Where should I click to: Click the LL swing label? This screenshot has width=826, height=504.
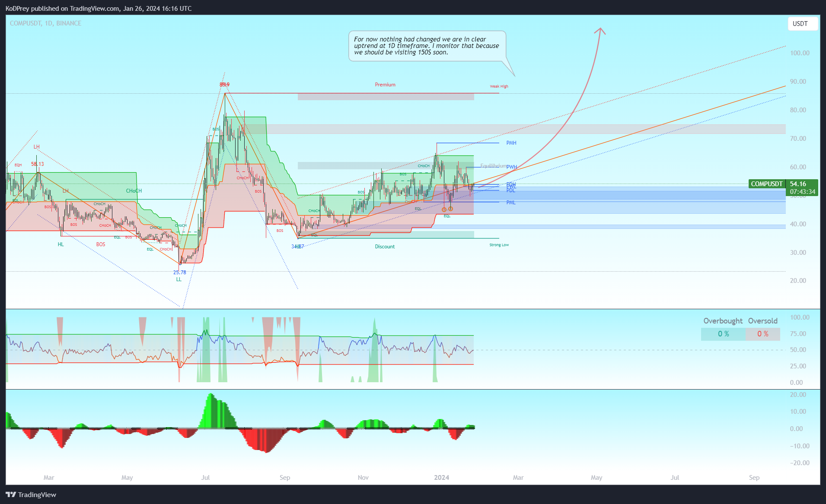[x=179, y=279]
